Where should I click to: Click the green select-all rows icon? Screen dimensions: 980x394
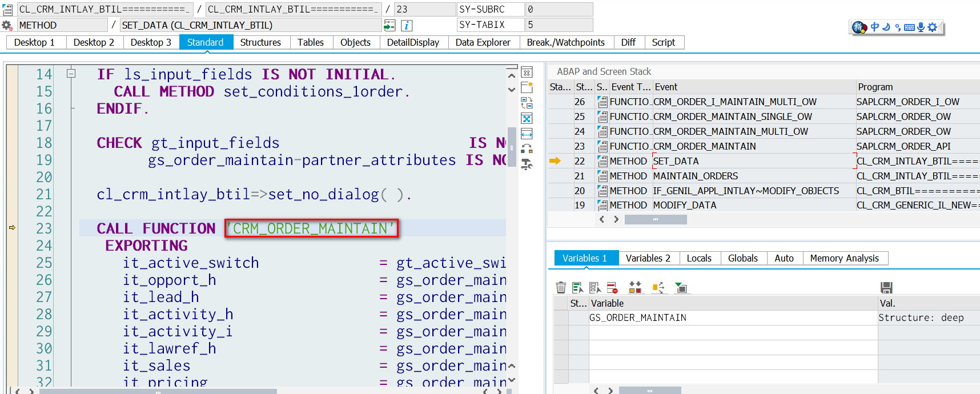click(x=578, y=287)
